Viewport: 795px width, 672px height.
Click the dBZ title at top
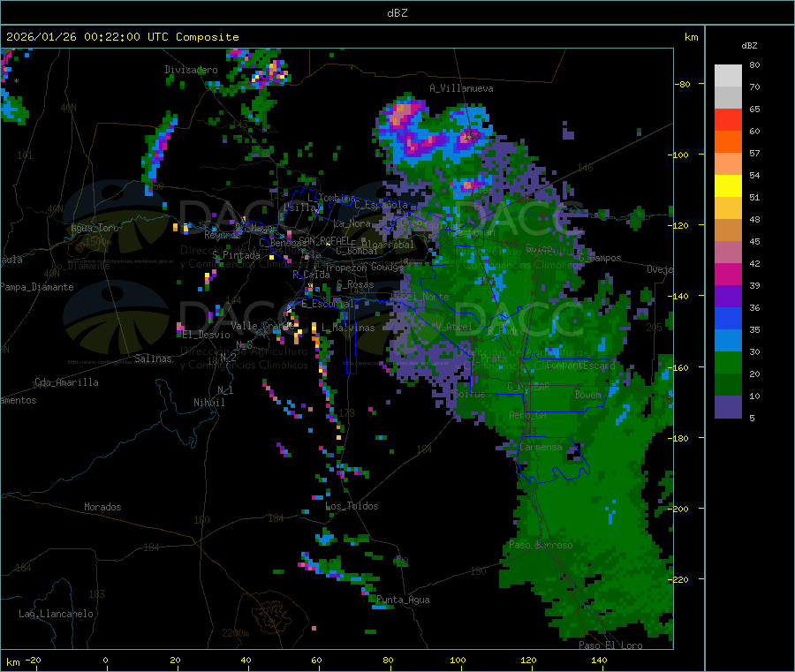point(397,13)
